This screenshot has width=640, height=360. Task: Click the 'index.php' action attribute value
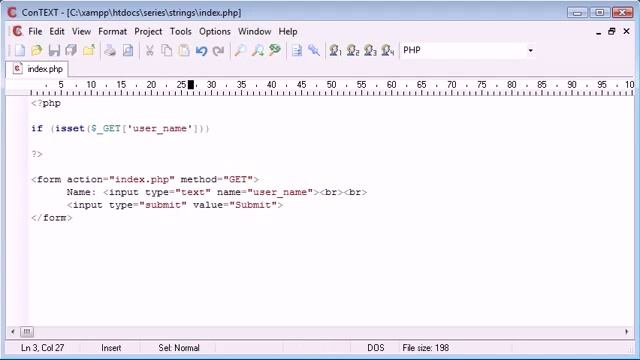[x=142, y=180]
